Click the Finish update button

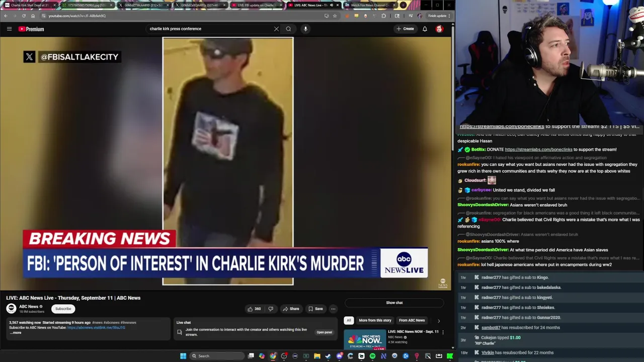pos(439,16)
